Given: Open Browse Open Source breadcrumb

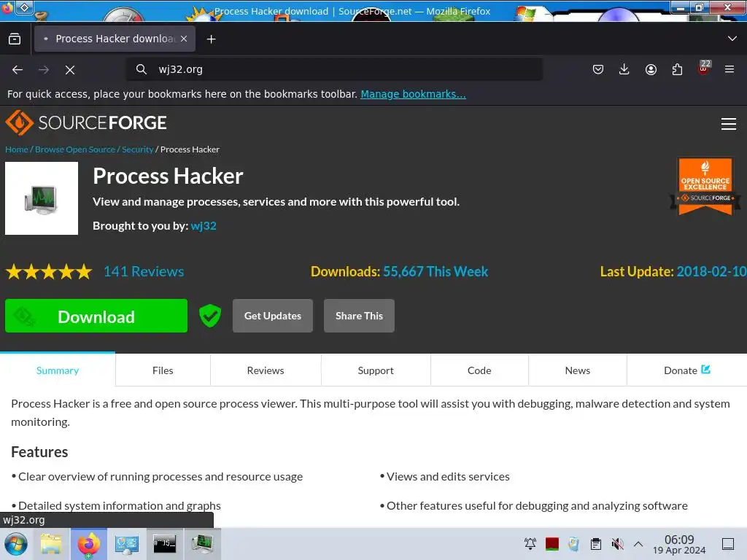Looking at the screenshot, I should (75, 149).
